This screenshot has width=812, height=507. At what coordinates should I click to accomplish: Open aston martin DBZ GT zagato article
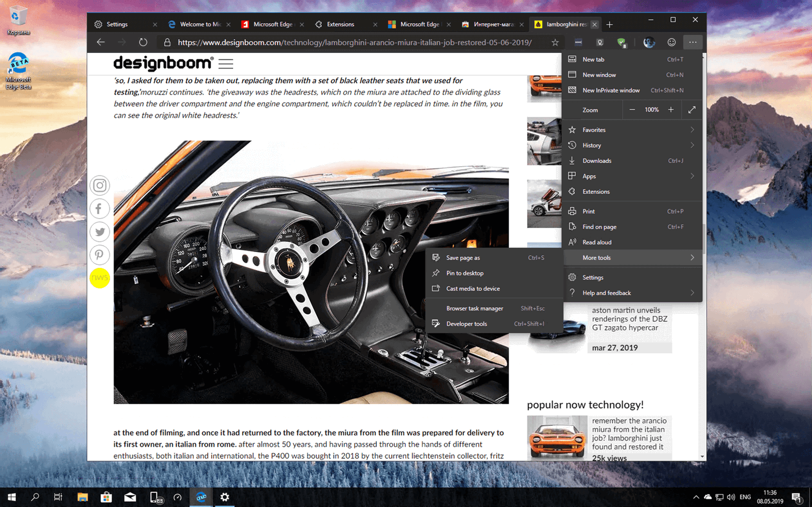point(630,319)
